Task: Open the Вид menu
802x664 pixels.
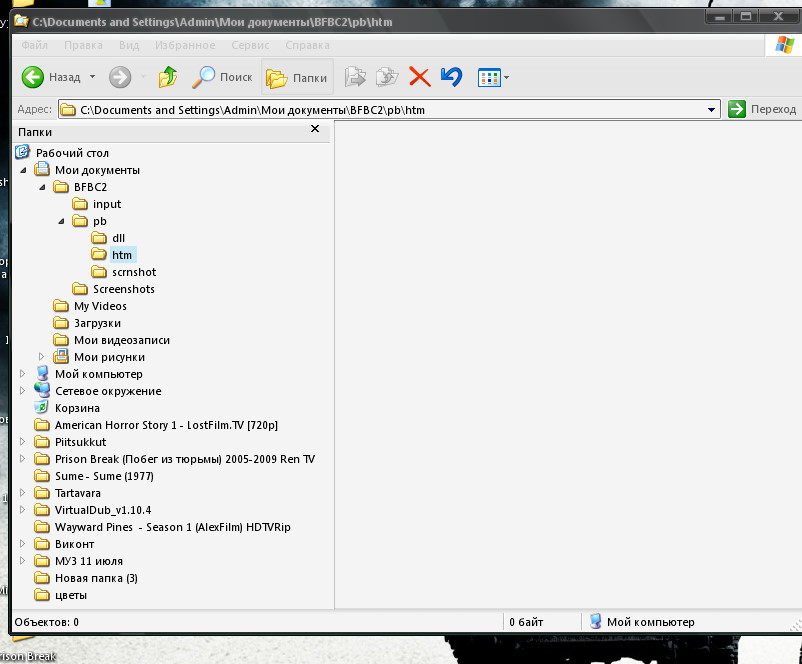Action: pyautogui.click(x=129, y=45)
